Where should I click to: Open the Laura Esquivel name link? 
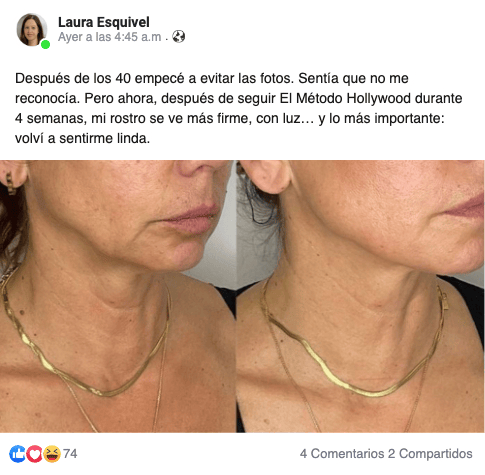point(104,22)
